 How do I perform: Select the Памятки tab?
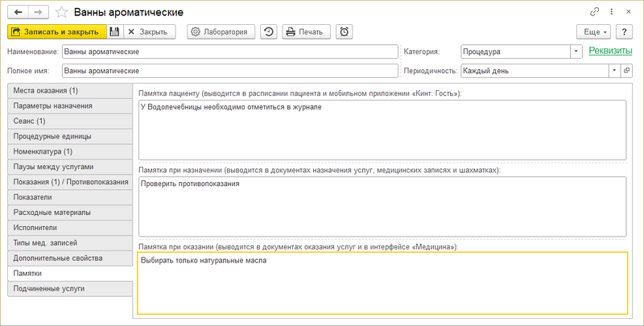70,274
